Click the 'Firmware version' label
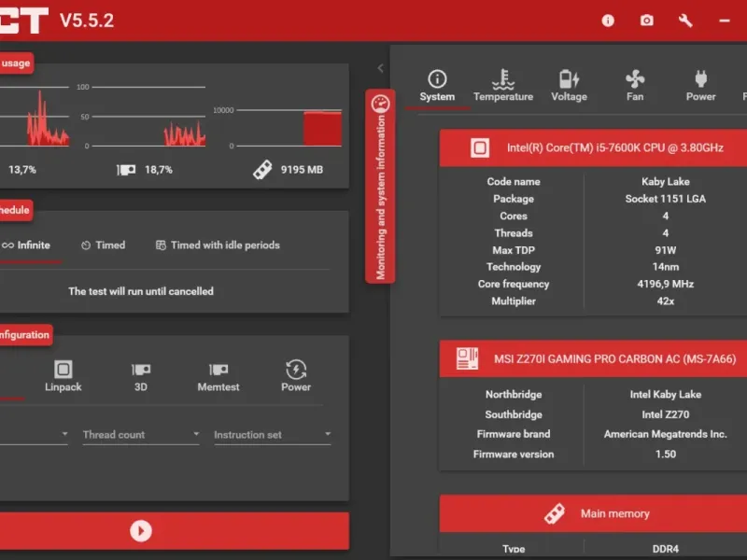This screenshot has width=747, height=560. (513, 454)
